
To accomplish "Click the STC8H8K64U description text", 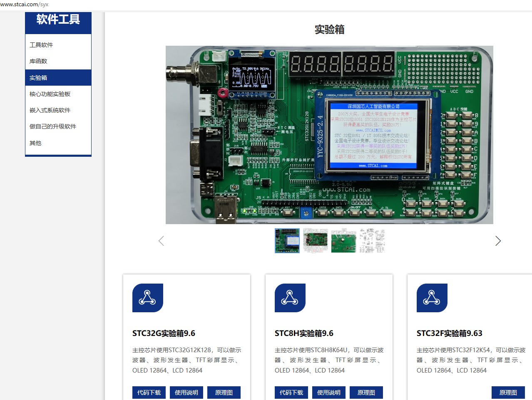I will 329,360.
